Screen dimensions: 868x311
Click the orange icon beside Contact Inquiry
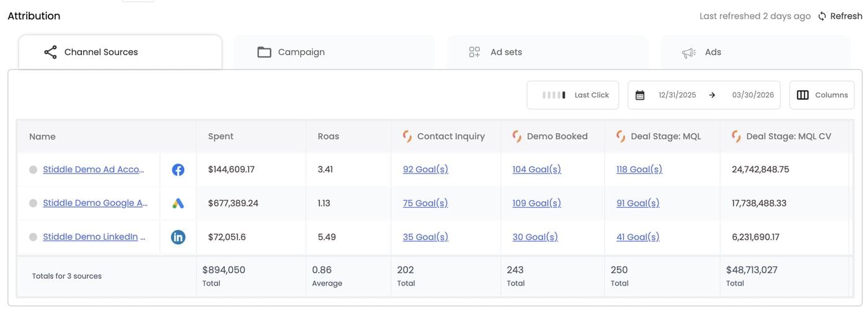(x=407, y=136)
